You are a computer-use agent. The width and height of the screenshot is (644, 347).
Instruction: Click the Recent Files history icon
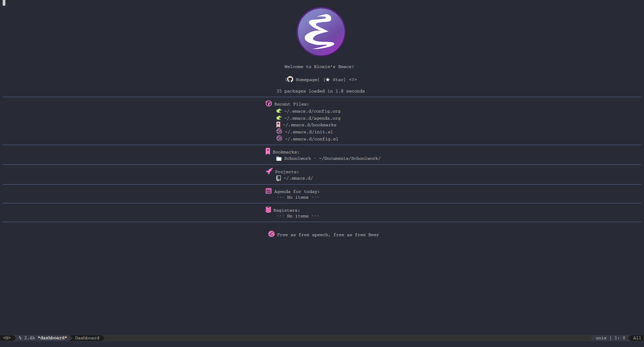click(268, 103)
